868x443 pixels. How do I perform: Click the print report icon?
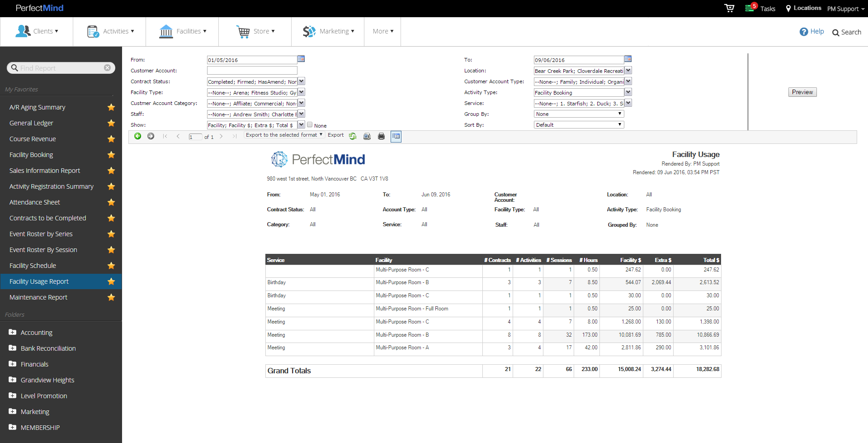[x=382, y=136]
